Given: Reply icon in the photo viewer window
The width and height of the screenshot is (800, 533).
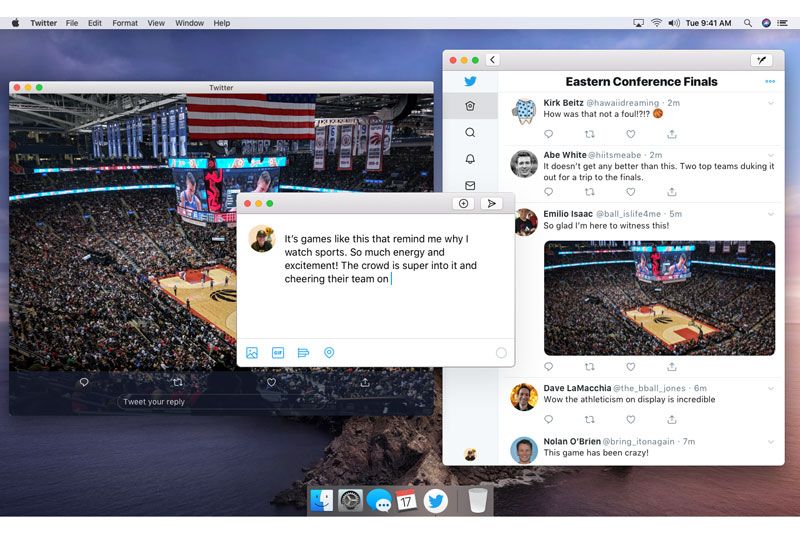Looking at the screenshot, I should pyautogui.click(x=84, y=382).
